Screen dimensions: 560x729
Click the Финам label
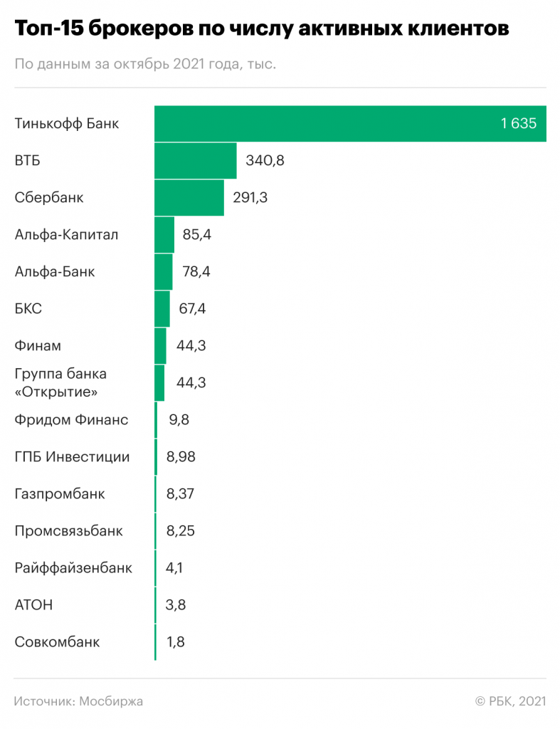(38, 346)
